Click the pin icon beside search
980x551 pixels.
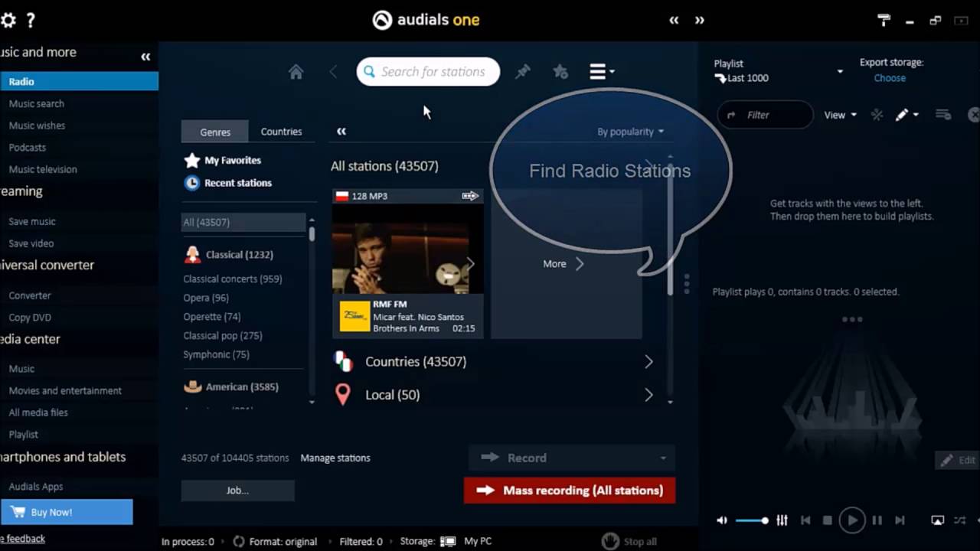click(523, 71)
